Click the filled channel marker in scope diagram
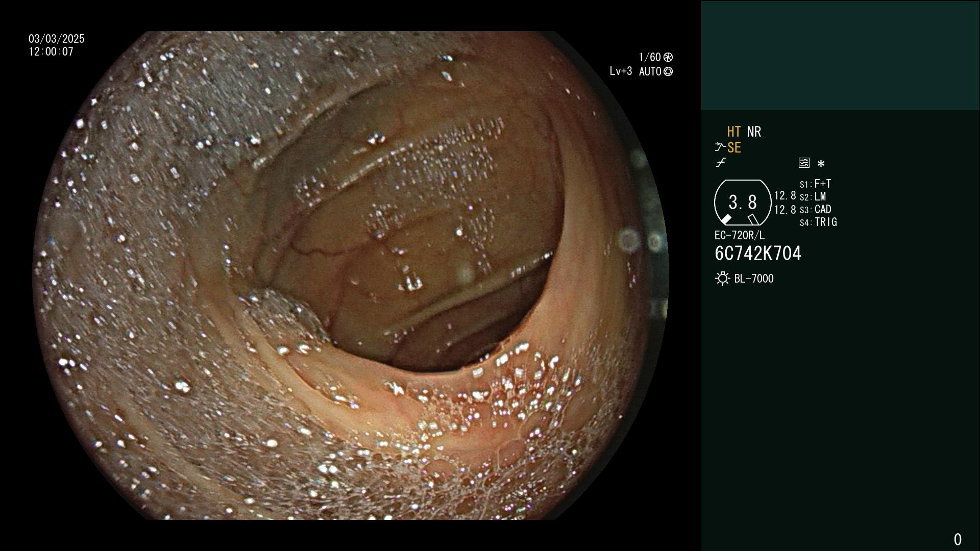Viewport: 980px width, 551px height. [x=726, y=219]
